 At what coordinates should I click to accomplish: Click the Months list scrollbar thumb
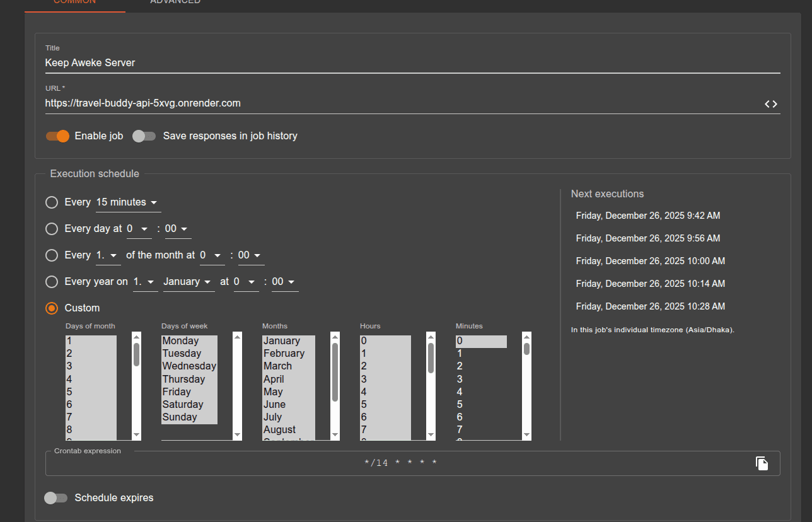coord(335,372)
